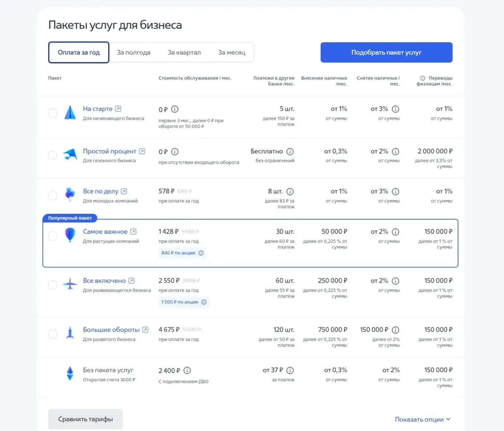Open Большие обороты package link
Viewport: 504px width, 431px height.
111,330
